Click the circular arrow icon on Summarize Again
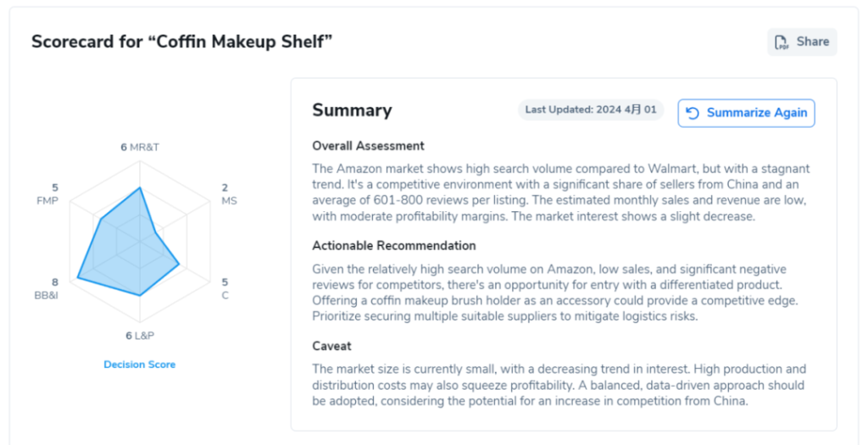868x445 pixels. [x=693, y=114]
